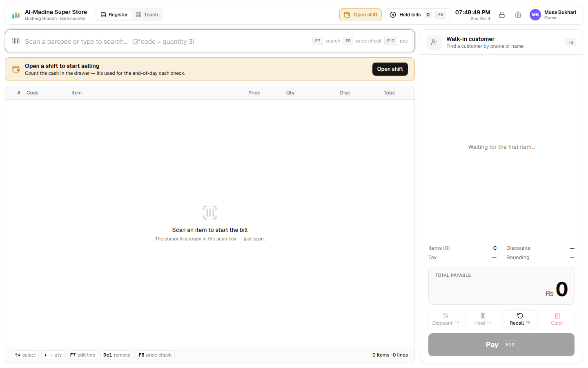
Task: Click the Rounding summary label
Action: (518, 258)
